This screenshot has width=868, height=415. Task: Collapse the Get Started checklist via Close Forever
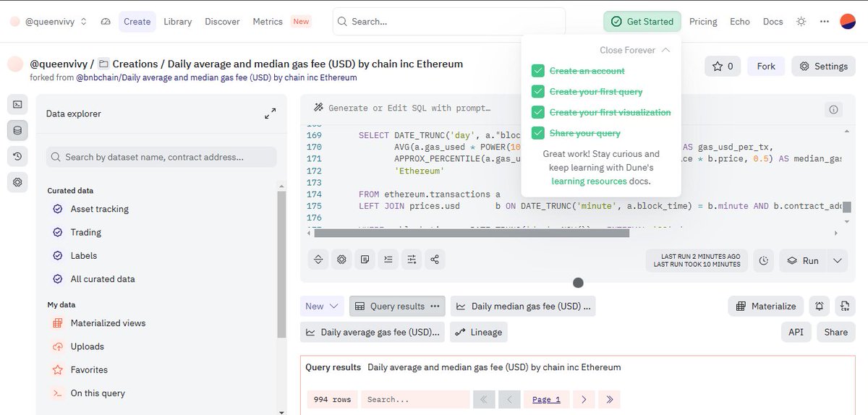click(634, 50)
